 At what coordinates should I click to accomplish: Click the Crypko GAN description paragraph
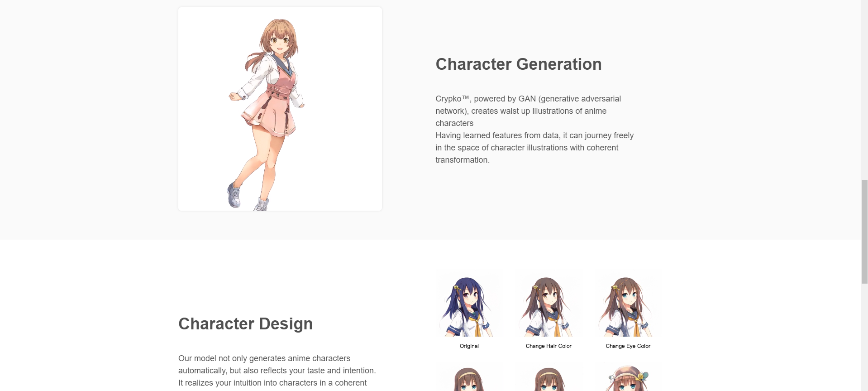pos(535,129)
